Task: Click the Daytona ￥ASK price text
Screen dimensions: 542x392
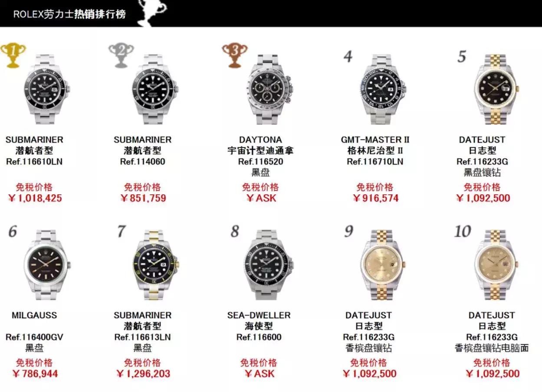Action: tap(261, 199)
